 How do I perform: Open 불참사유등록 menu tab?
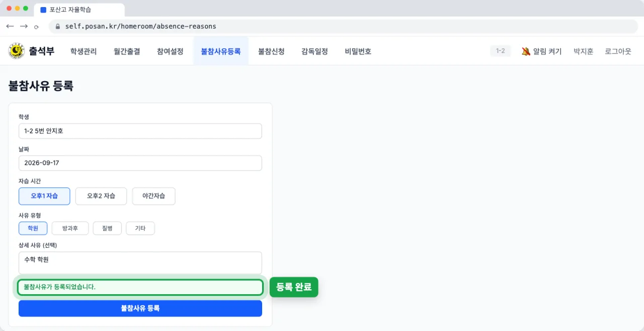(221, 51)
